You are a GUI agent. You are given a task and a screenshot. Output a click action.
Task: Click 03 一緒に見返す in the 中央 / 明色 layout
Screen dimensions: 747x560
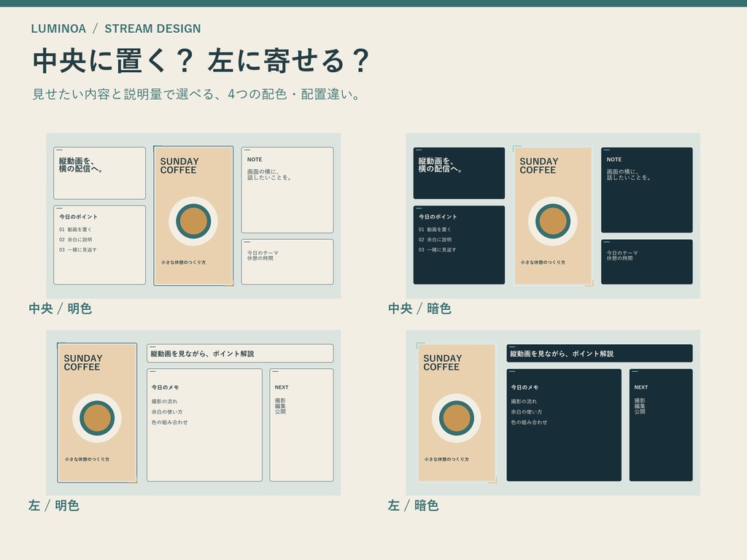coord(77,249)
